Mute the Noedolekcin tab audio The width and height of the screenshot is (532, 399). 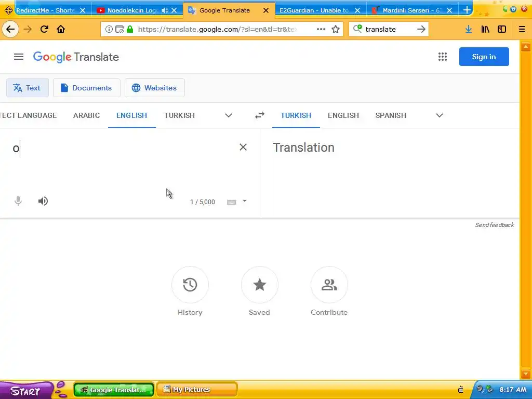[165, 10]
